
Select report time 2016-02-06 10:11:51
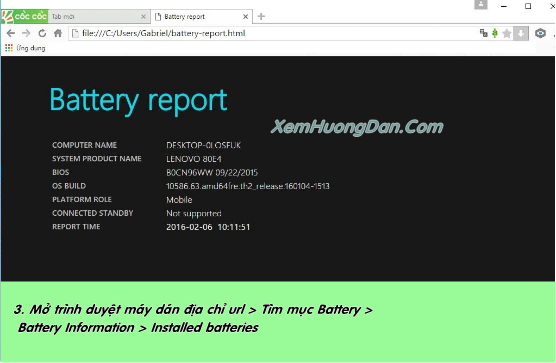click(x=208, y=227)
